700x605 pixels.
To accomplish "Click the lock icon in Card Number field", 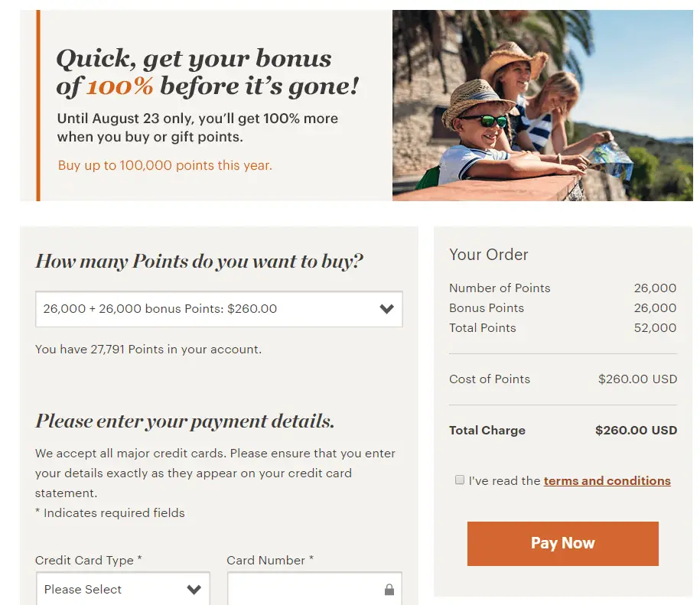I will pos(389,590).
